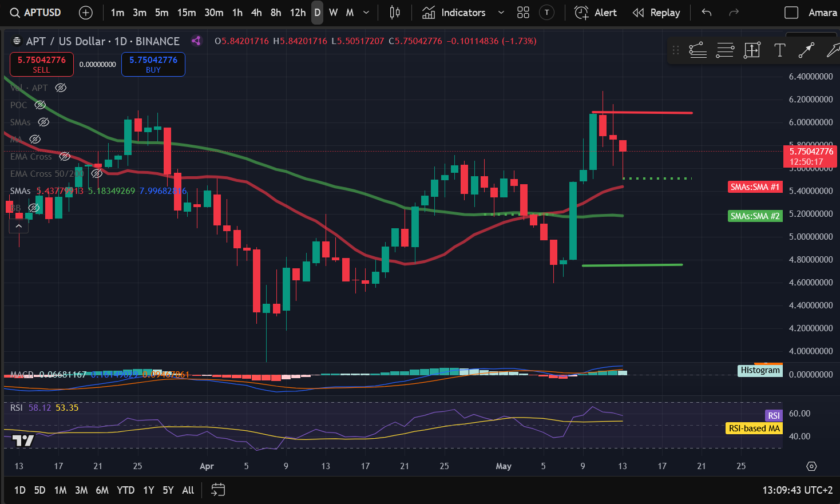The width and height of the screenshot is (840, 504).
Task: Add symbol with the plus circle icon
Action: (86, 13)
